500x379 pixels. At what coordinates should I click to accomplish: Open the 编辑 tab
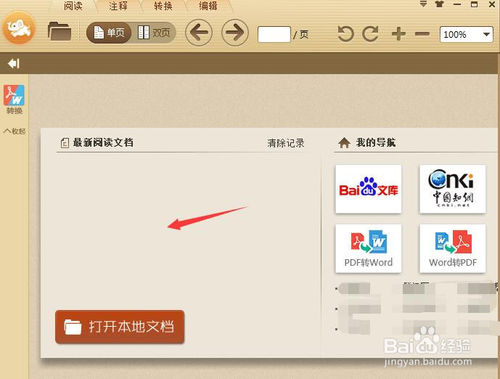coord(208,6)
